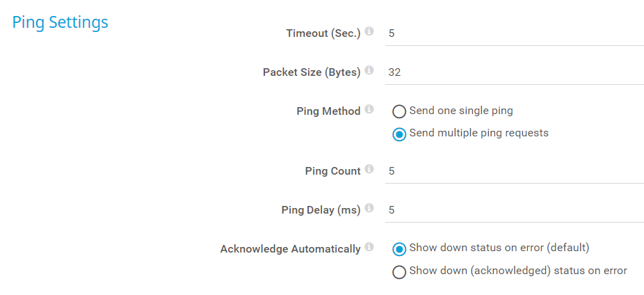Click info icon beside Acknowledge Automatically
644x295 pixels.
click(369, 247)
